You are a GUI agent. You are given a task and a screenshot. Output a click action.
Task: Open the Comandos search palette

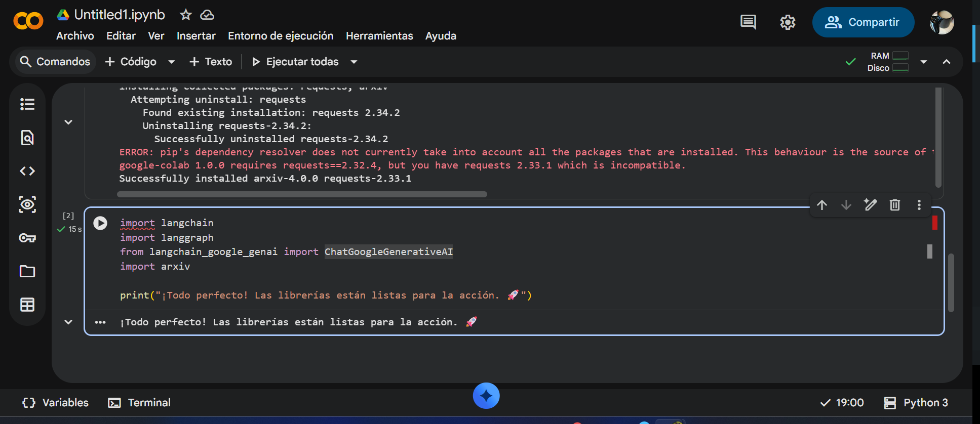pyautogui.click(x=55, y=62)
